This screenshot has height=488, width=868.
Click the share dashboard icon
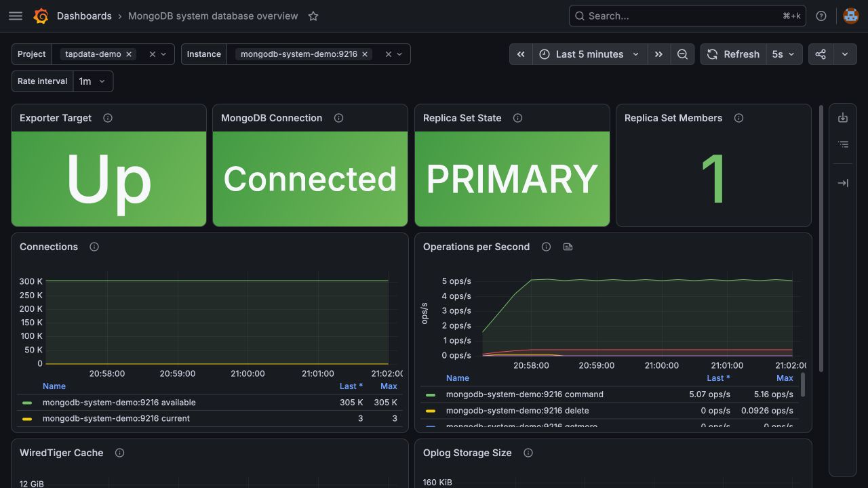point(821,54)
